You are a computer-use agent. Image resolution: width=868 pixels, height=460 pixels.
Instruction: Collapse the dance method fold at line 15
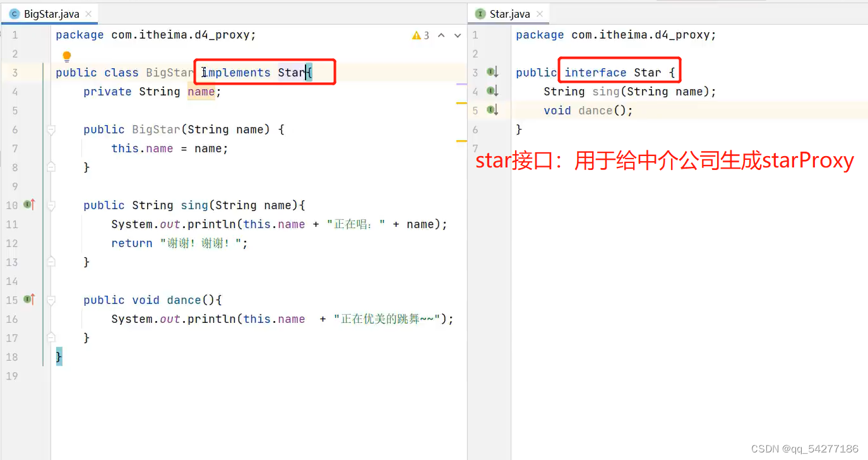51,300
